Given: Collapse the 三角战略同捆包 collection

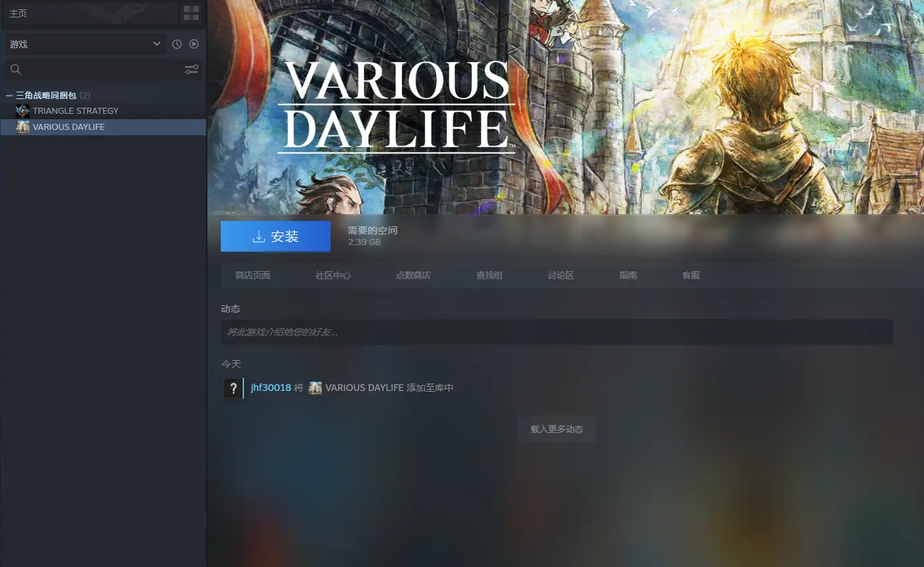Looking at the screenshot, I should (x=9, y=96).
